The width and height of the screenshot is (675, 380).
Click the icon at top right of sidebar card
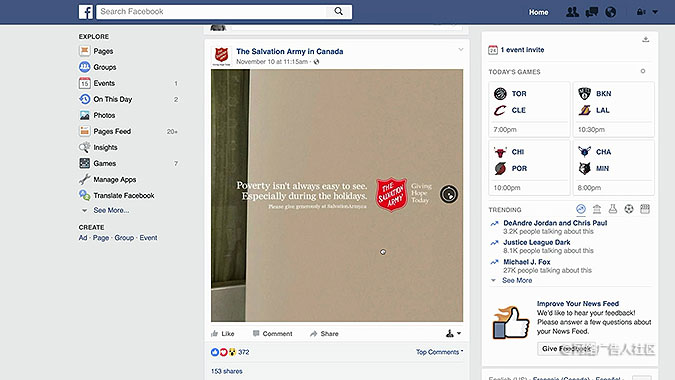click(x=645, y=40)
